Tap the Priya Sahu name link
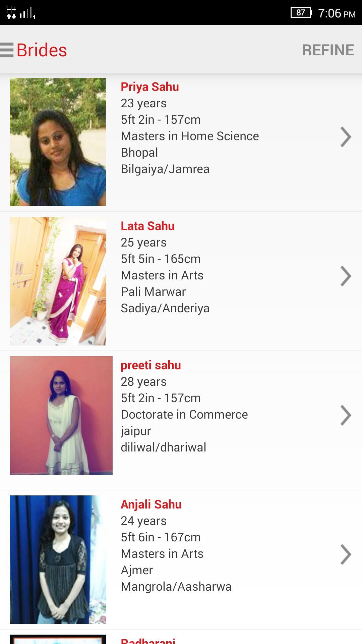The height and width of the screenshot is (644, 362). (x=150, y=87)
